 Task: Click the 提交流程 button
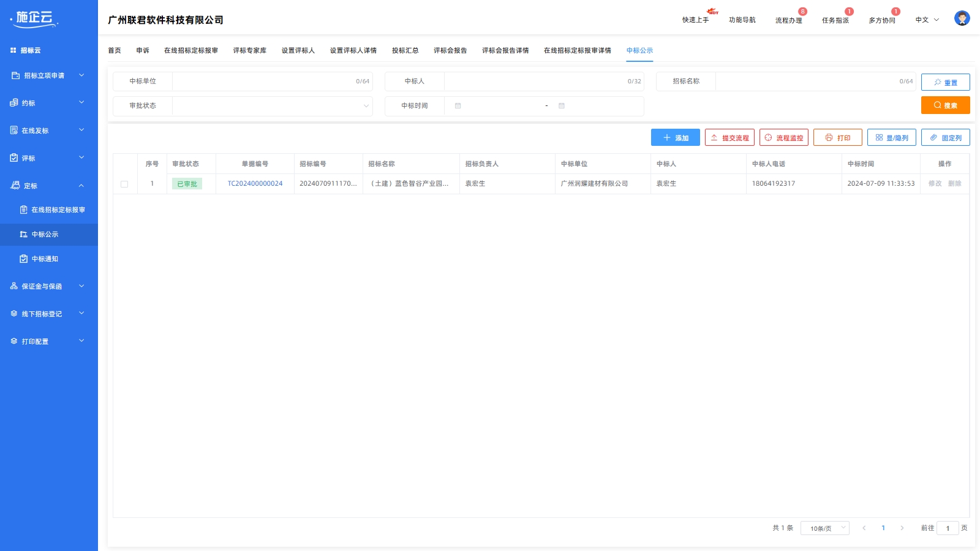coord(729,138)
